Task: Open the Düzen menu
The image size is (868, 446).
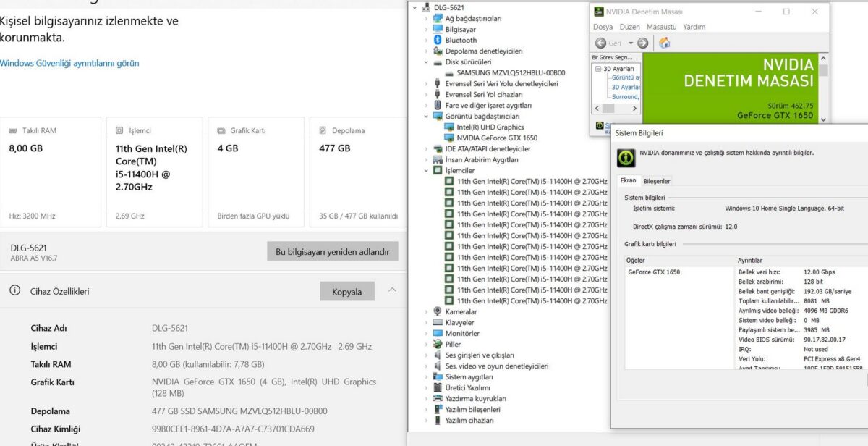Action: [629, 27]
